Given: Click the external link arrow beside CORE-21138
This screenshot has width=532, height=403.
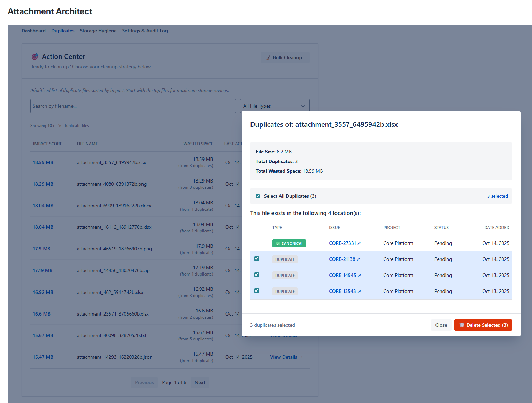Looking at the screenshot, I should pyautogui.click(x=359, y=259).
